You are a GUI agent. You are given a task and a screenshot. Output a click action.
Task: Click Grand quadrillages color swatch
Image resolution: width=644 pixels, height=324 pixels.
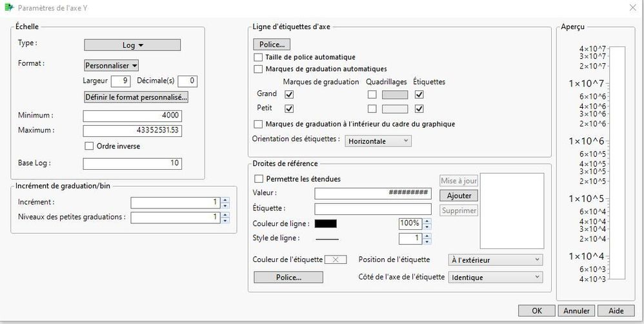click(395, 95)
